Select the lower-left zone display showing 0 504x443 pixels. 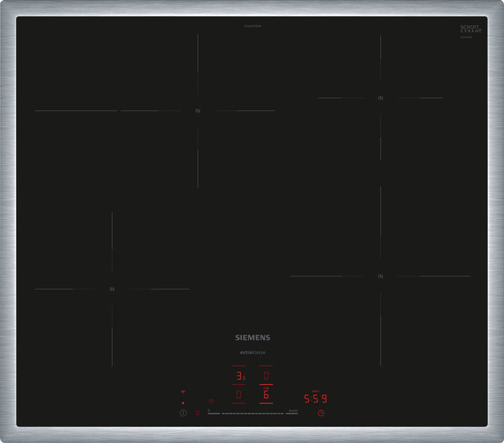(x=239, y=394)
